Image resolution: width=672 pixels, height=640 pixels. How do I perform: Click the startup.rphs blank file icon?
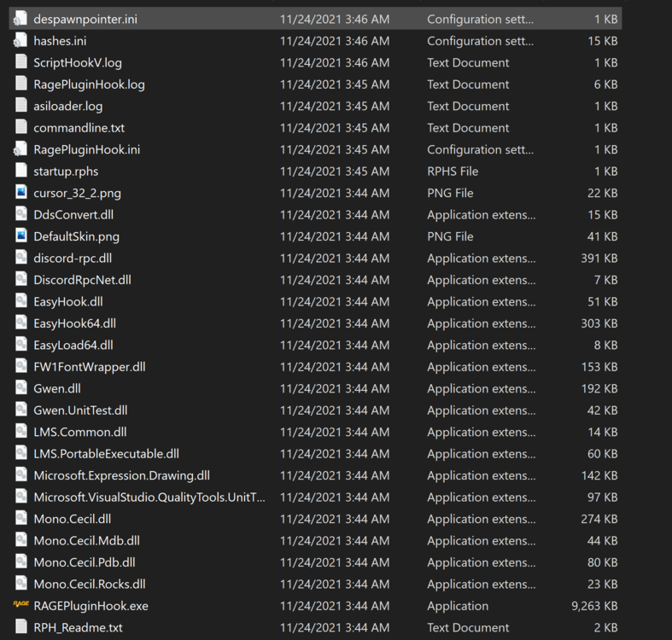(21, 171)
